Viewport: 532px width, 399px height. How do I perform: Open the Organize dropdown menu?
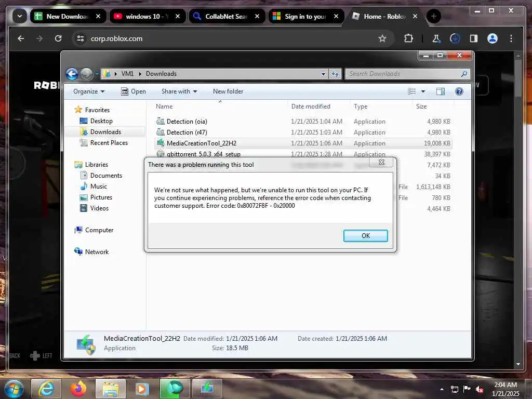(89, 91)
